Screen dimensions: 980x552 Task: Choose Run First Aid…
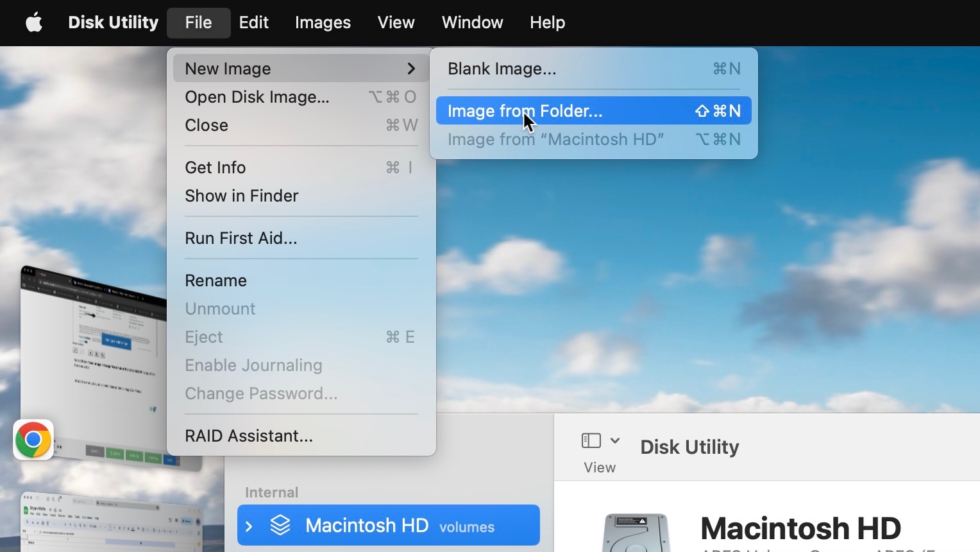tap(301, 238)
